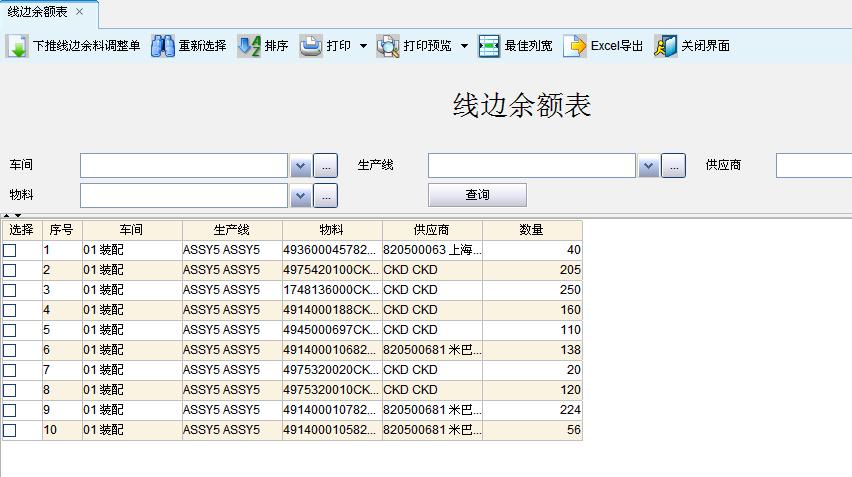Tick the checkbox for row 1
Viewport: 852px width, 477px height.
(10, 250)
